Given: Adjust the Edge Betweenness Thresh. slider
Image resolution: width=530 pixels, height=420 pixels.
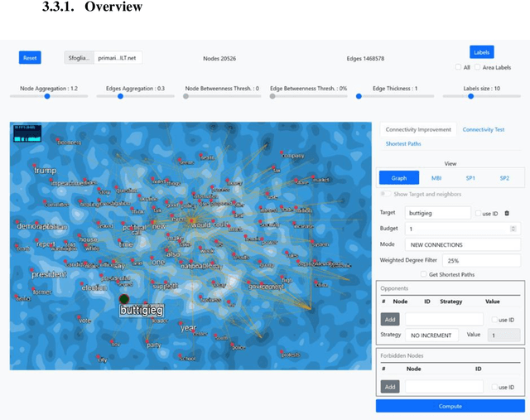Looking at the screenshot, I should click(x=309, y=96).
